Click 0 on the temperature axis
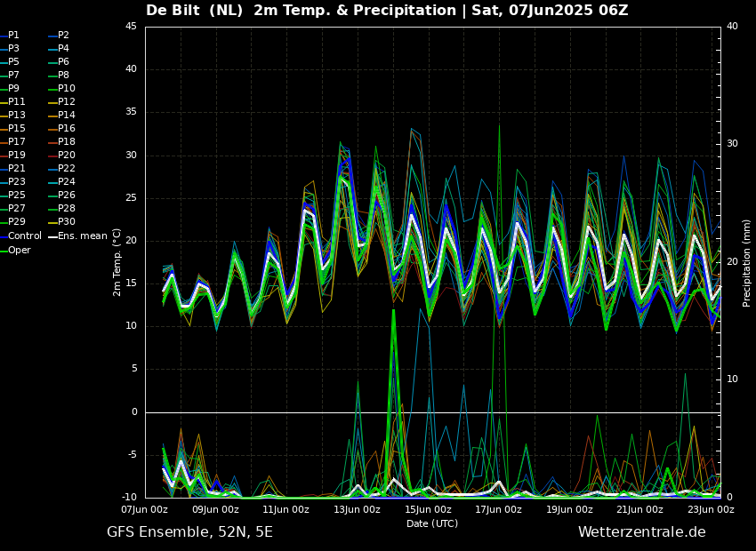Screen dimensions: 756x551 134,411
